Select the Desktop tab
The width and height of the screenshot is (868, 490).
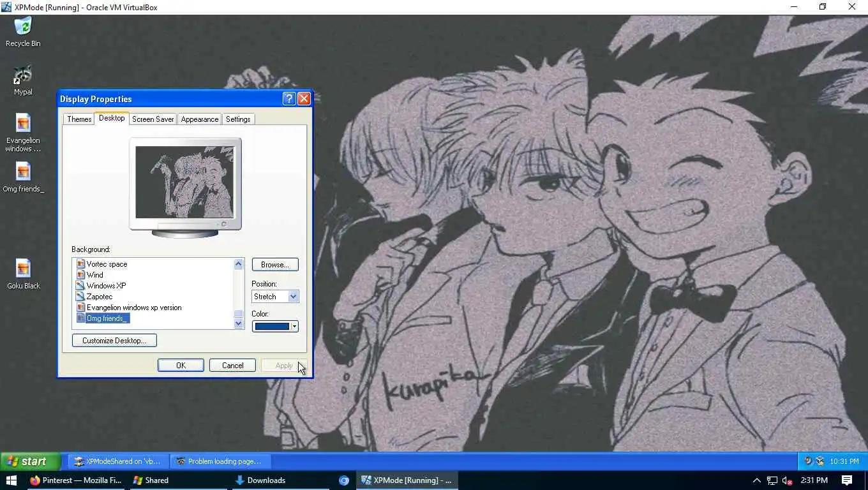pos(112,118)
